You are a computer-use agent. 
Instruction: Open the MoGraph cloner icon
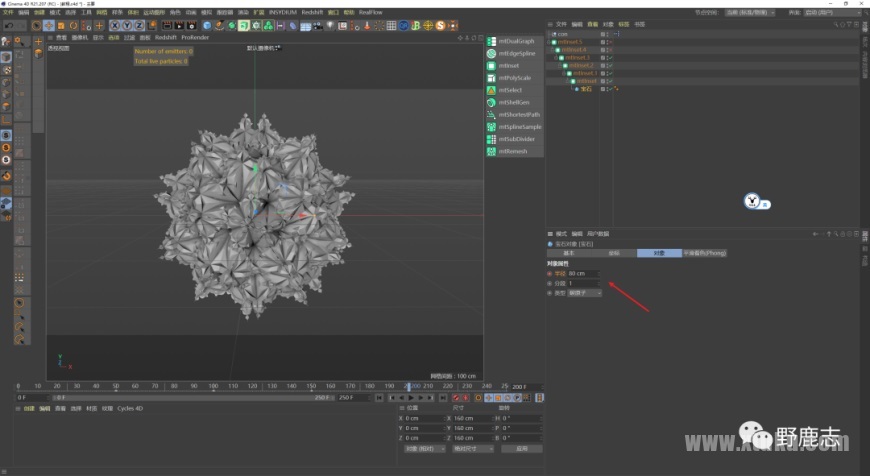tap(268, 26)
